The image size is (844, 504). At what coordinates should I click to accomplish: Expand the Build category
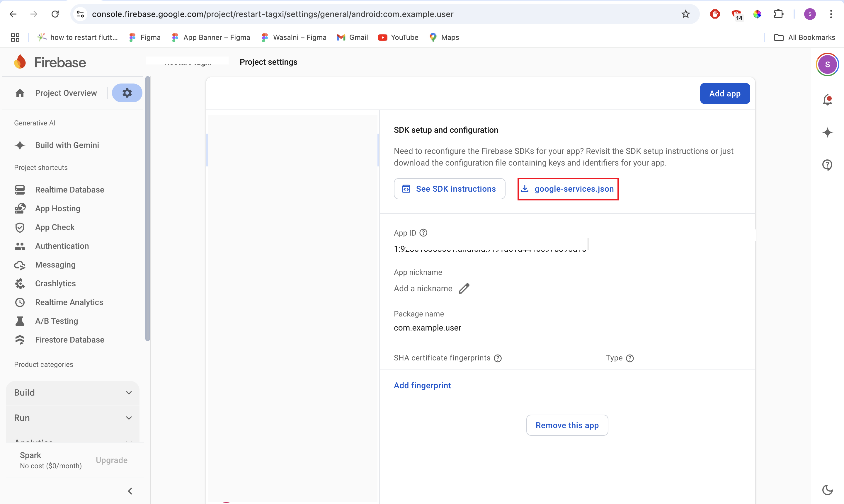coord(72,393)
